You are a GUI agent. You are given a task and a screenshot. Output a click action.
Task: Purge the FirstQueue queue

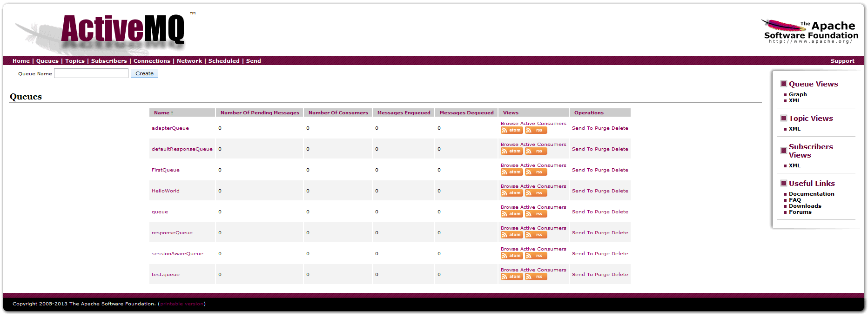pyautogui.click(x=602, y=170)
